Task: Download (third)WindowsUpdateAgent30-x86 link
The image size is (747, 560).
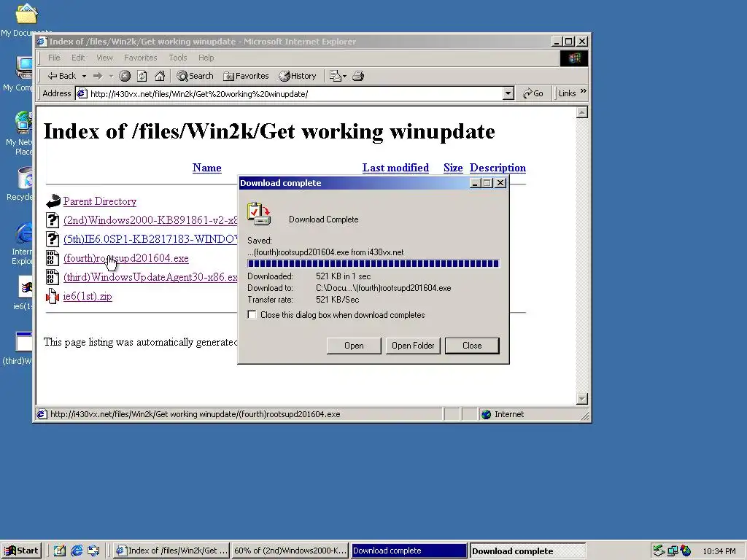Action: click(x=150, y=277)
